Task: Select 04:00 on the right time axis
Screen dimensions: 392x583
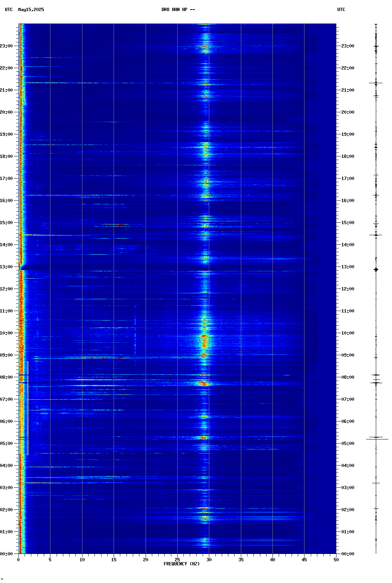Action: (x=348, y=466)
